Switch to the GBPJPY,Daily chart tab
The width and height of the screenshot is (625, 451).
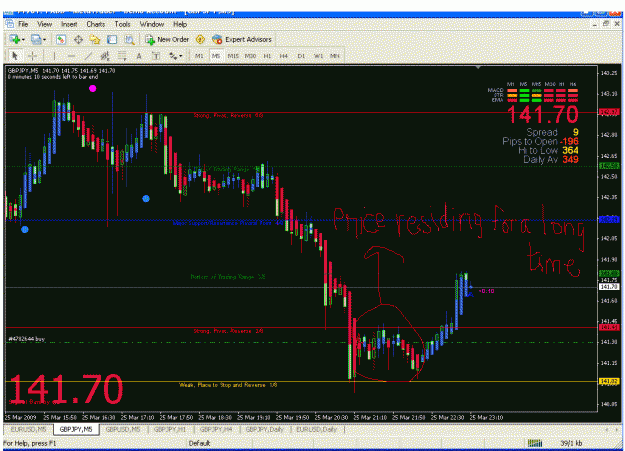point(264,429)
